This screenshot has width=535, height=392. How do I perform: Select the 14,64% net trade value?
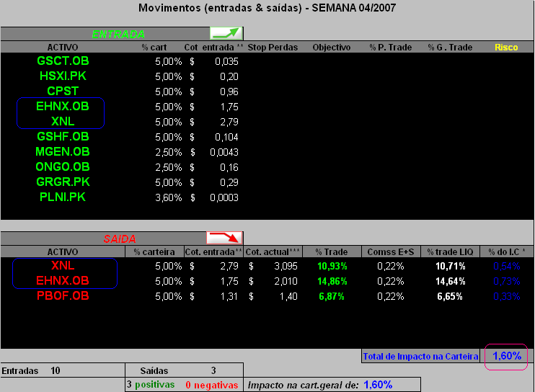click(x=451, y=281)
